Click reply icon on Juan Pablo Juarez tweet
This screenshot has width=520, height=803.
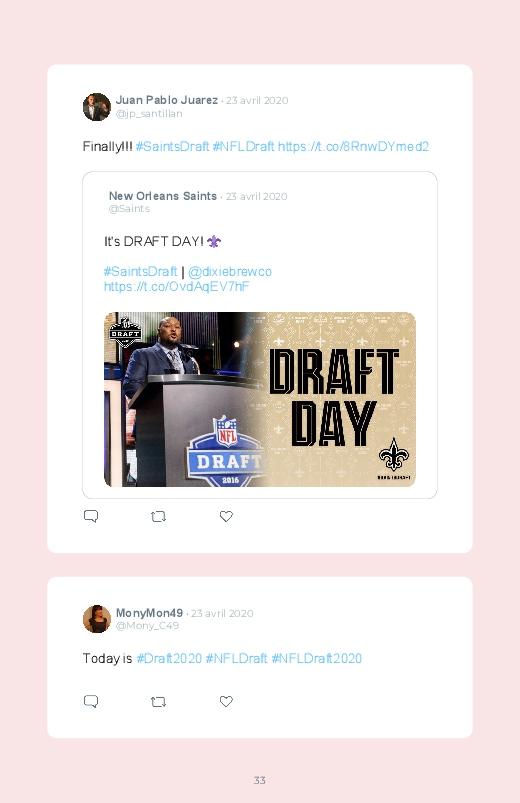[x=91, y=516]
